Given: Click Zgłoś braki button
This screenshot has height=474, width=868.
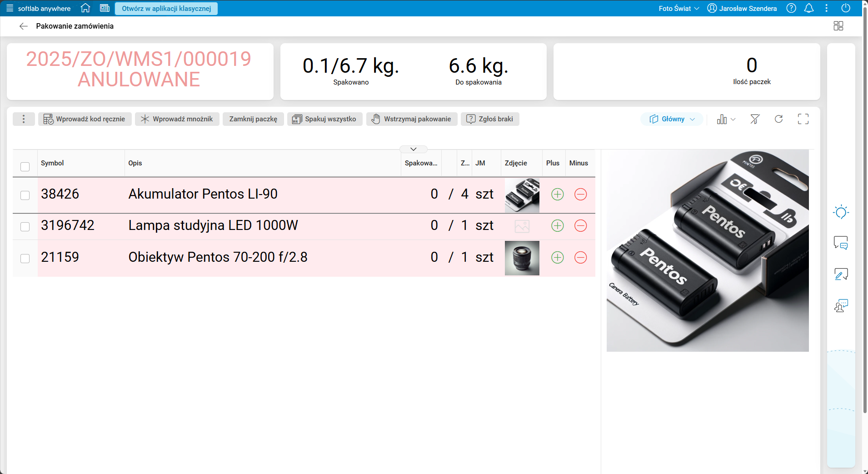Looking at the screenshot, I should 490,119.
